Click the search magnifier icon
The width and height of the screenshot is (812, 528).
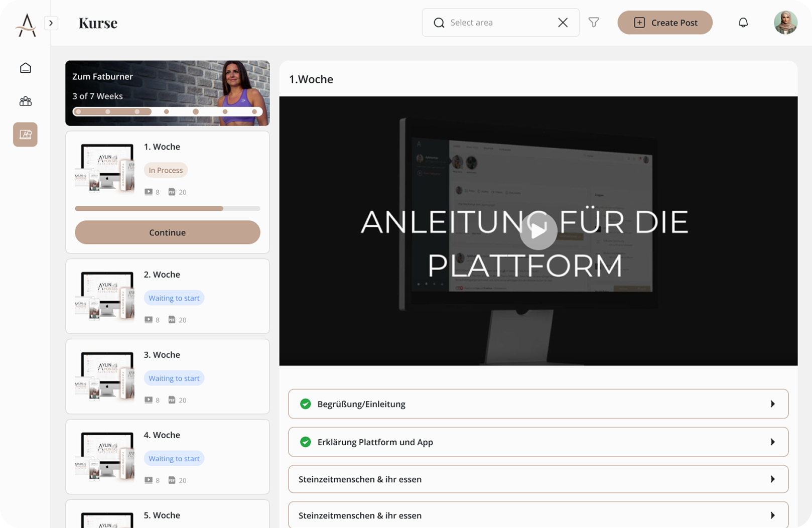pyautogui.click(x=439, y=23)
